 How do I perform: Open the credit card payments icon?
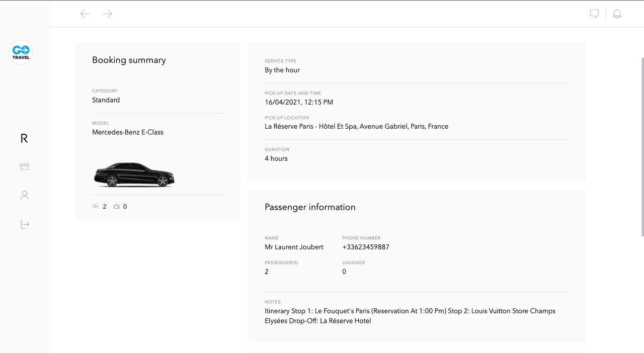25,166
